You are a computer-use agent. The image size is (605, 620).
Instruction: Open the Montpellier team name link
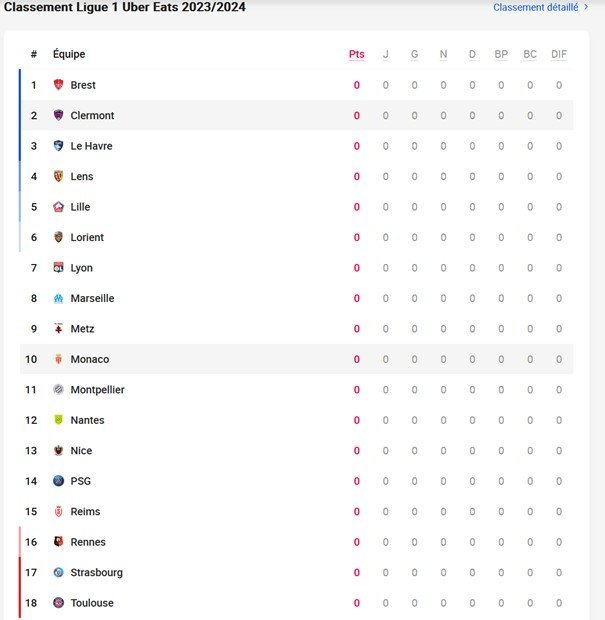click(97, 390)
